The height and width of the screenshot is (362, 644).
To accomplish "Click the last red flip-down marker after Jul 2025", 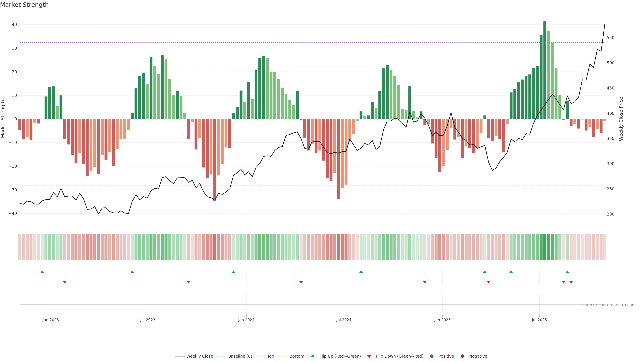I will [571, 282].
